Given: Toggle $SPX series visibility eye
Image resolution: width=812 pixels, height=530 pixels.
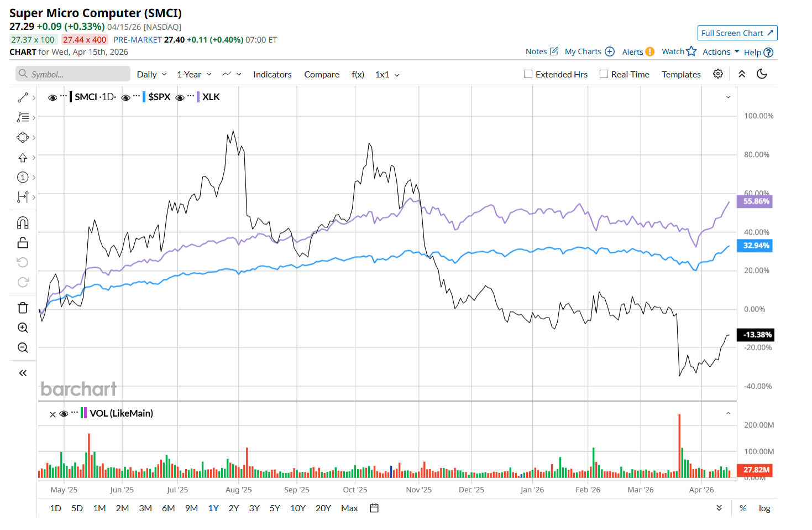Looking at the screenshot, I should click(126, 97).
